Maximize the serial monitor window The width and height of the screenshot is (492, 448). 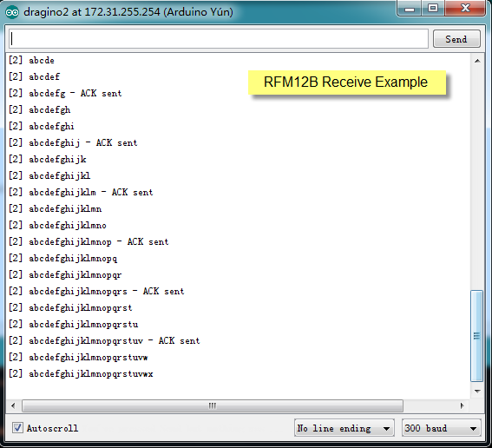point(433,9)
